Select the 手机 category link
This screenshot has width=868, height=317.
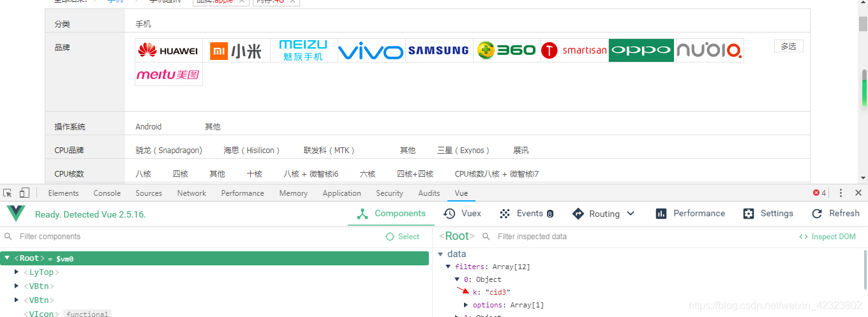pyautogui.click(x=144, y=24)
